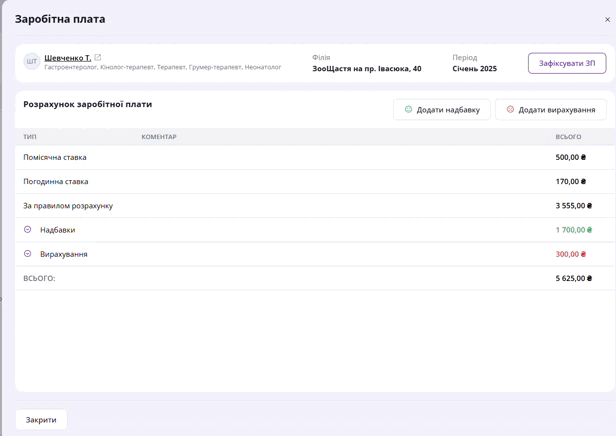Image resolution: width=616 pixels, height=436 pixels.
Task: Collapse the Надбавки row chevron
Action: pos(28,229)
